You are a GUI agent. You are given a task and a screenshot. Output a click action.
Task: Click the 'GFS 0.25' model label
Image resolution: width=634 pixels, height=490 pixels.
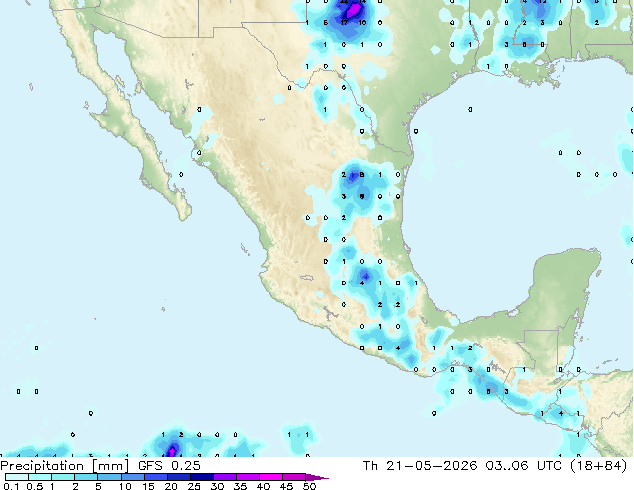(x=169, y=466)
